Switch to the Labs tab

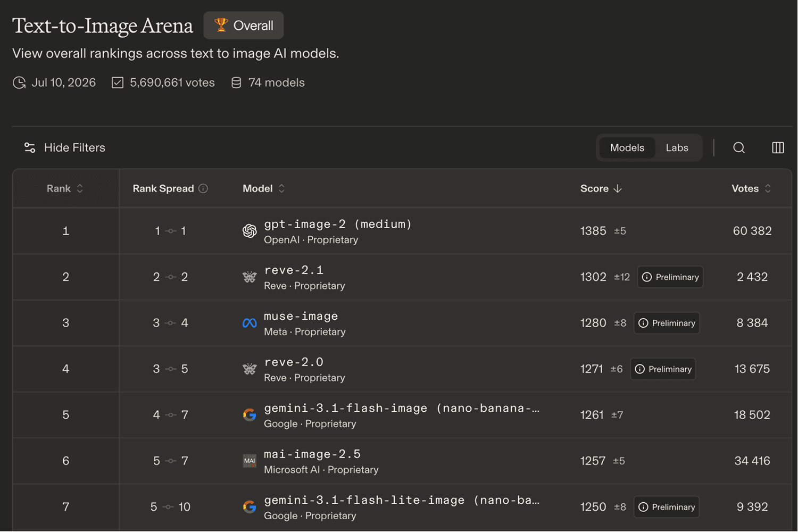tap(677, 148)
